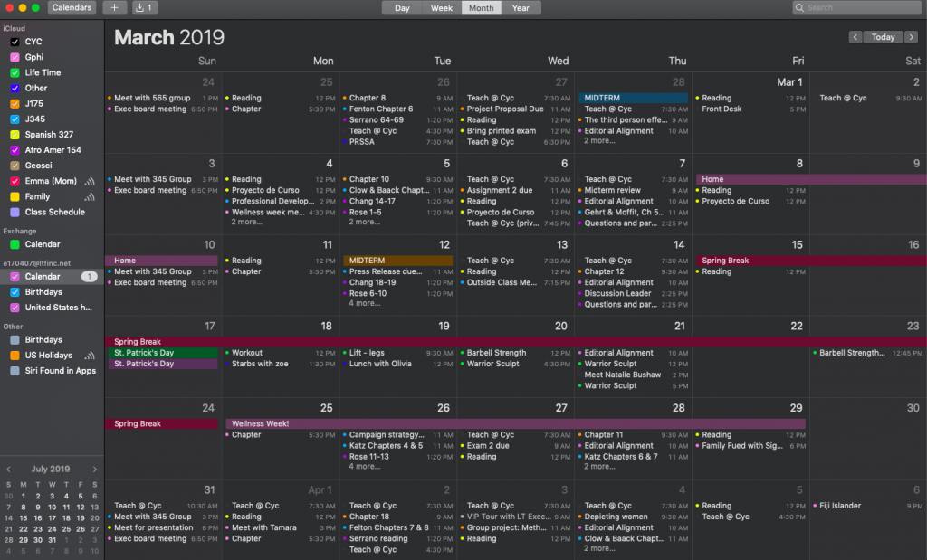The width and height of the screenshot is (927, 560).
Task: Switch to the Year view tab
Action: (x=521, y=8)
